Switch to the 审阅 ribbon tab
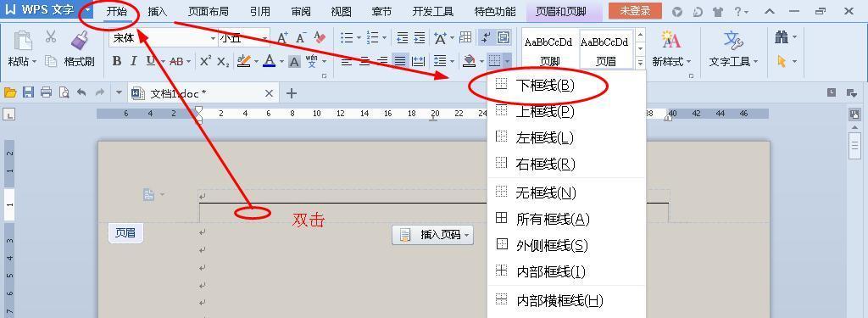The height and width of the screenshot is (318, 868). 301,12
